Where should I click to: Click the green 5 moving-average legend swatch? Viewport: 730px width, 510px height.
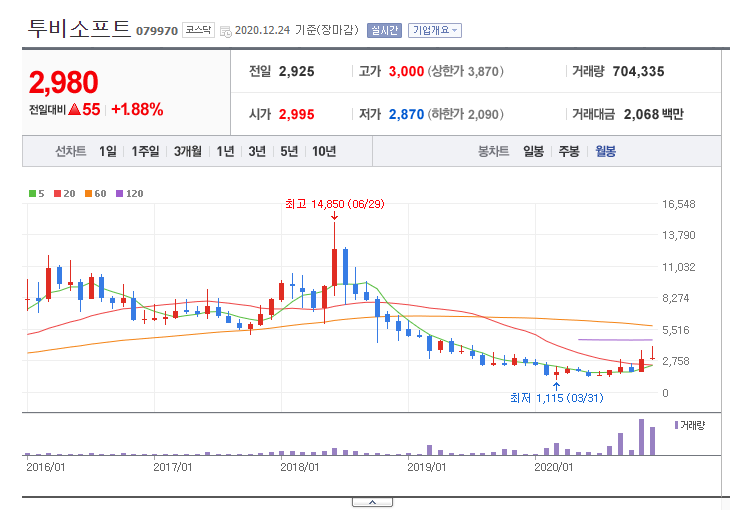pos(33,193)
